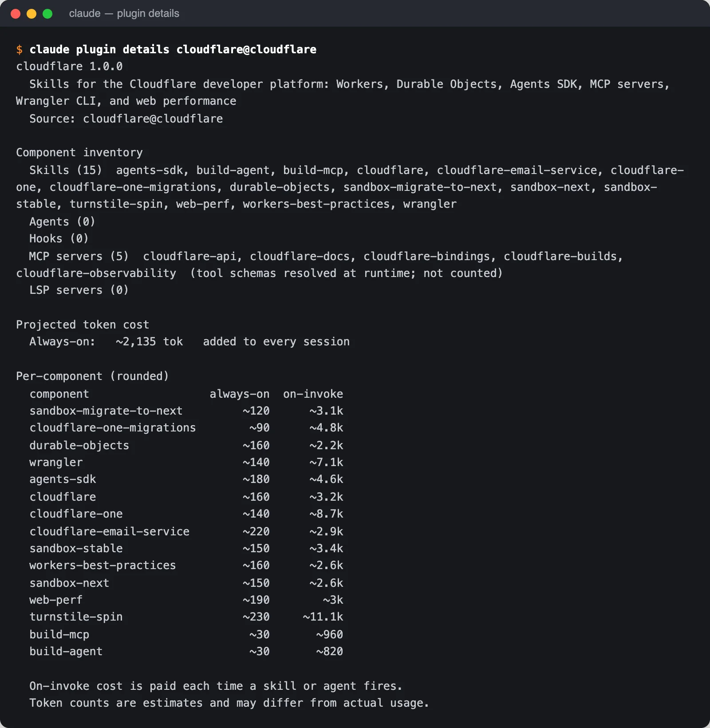This screenshot has width=710, height=728.
Task: Click the 'build-agent' table row name
Action: coord(66,652)
